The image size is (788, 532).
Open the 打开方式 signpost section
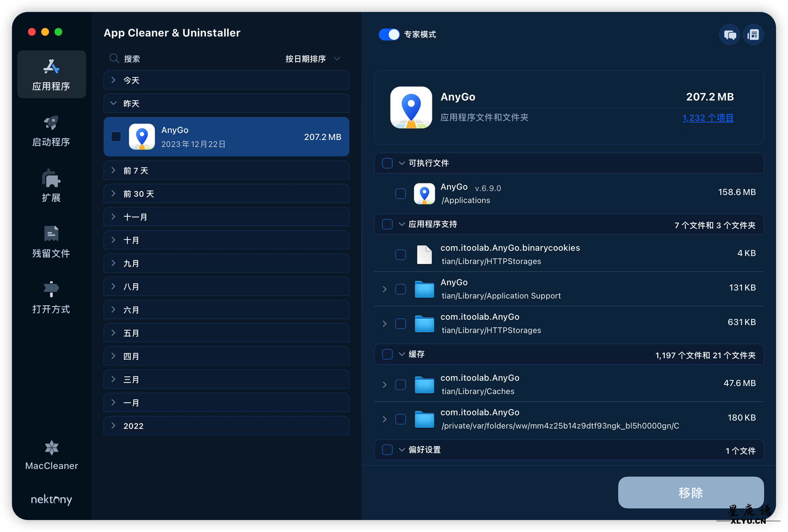[51, 298]
